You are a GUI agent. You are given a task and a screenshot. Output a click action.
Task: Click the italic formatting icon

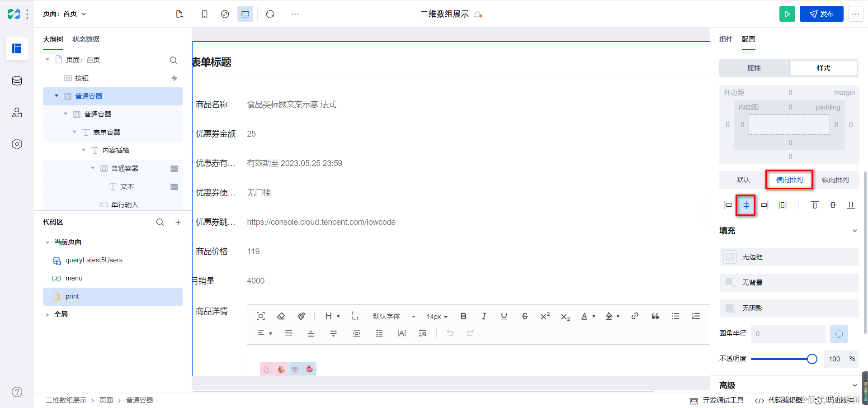click(484, 316)
